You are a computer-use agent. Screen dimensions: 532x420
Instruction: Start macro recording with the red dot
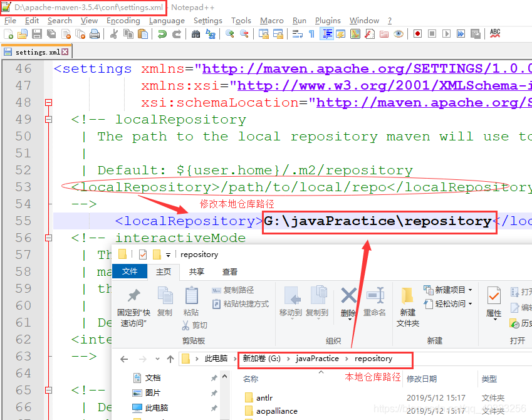417,34
